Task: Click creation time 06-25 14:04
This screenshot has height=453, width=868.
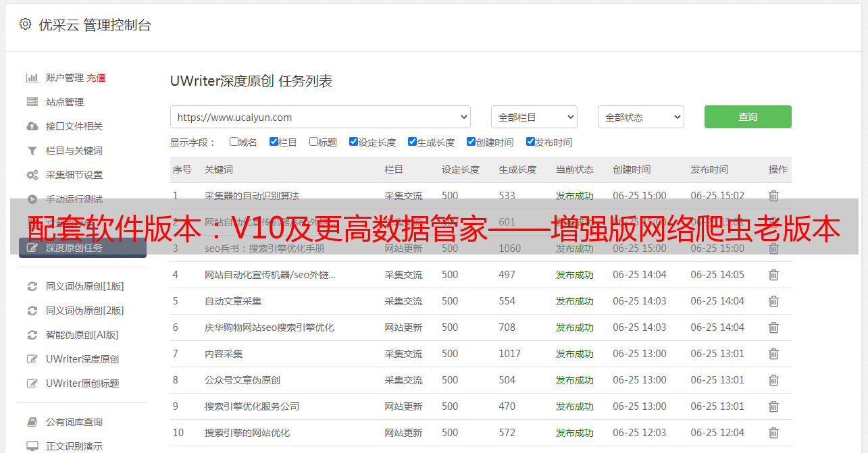Action: (x=640, y=275)
